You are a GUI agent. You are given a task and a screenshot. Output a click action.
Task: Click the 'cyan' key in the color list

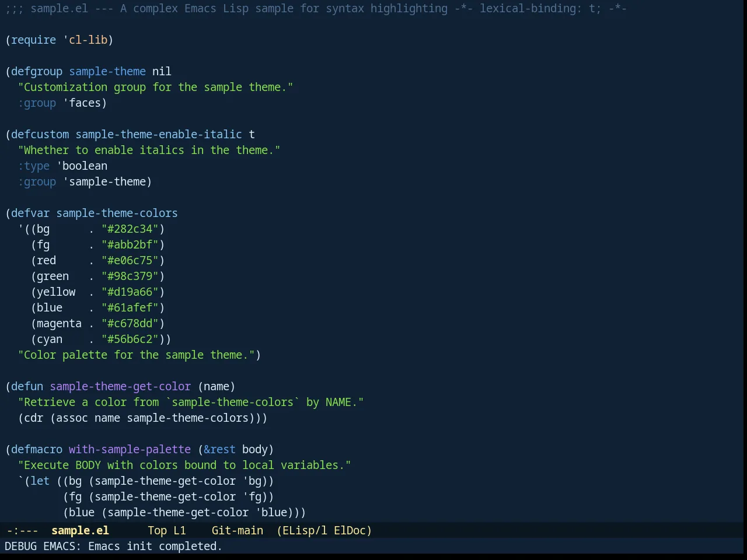pos(50,339)
